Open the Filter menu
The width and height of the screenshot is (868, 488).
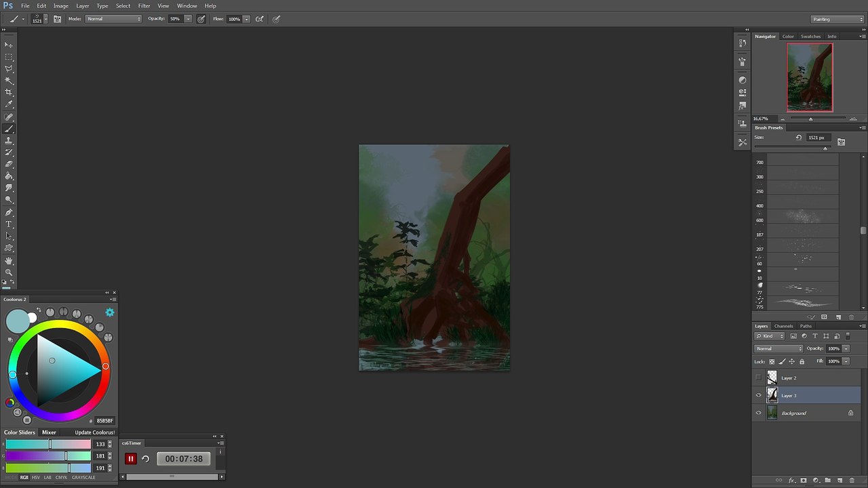144,5
